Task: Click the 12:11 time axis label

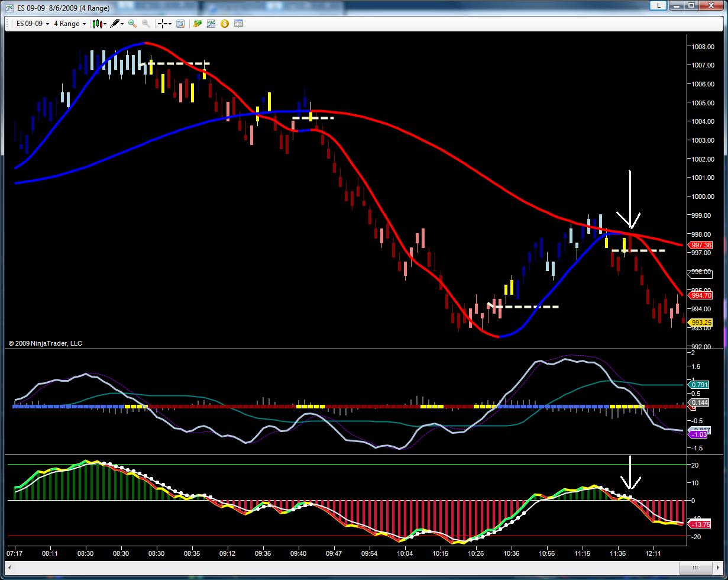Action: [x=653, y=554]
